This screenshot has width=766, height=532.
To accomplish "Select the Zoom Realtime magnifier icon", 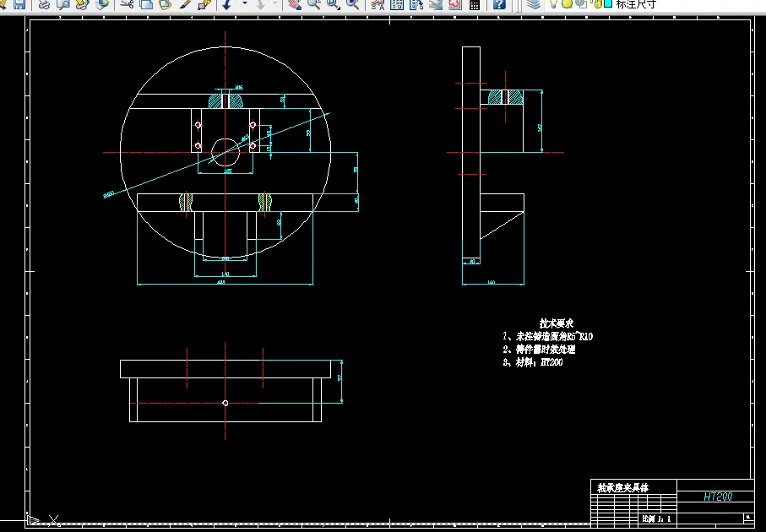I will point(313,4).
